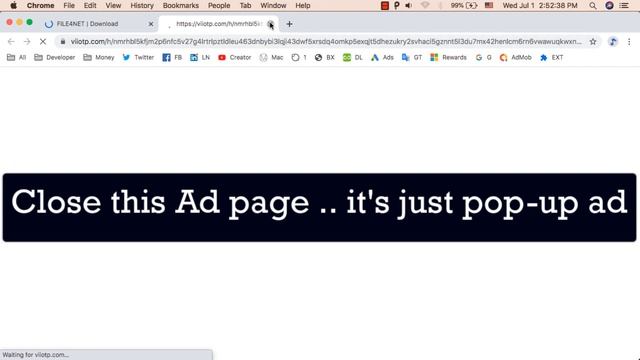Open the Help menu
This screenshot has height=360, width=640.
tap(303, 6)
